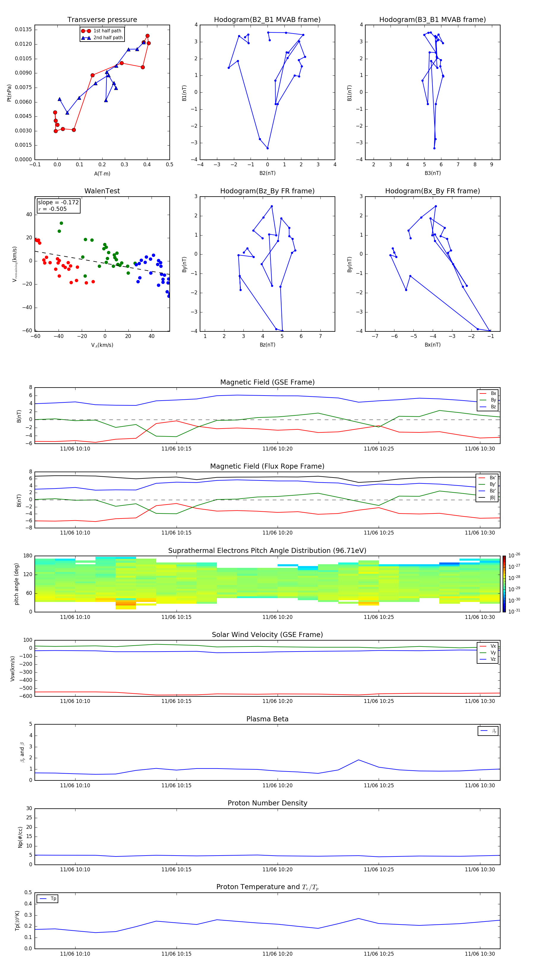Click the "pitch angle (deg)" y-axis label
The height and width of the screenshot is (980, 535).
tap(16, 584)
